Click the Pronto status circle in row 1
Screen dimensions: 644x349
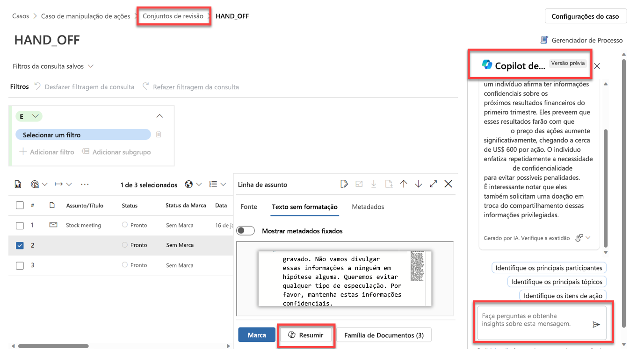click(x=125, y=225)
